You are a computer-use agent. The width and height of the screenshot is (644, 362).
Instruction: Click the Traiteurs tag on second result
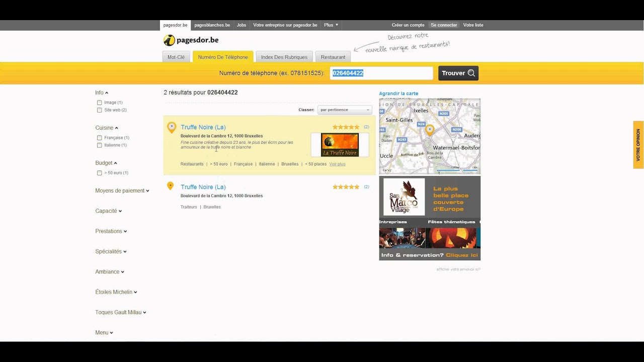click(x=189, y=207)
